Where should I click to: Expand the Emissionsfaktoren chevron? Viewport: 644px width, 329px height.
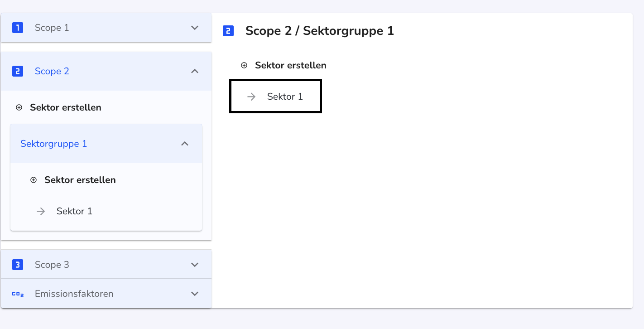(x=195, y=294)
